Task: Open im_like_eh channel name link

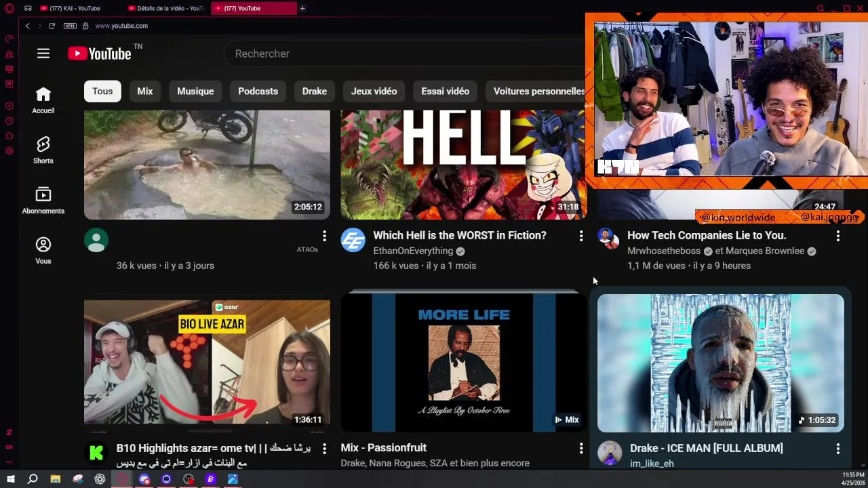Action: coord(652,464)
